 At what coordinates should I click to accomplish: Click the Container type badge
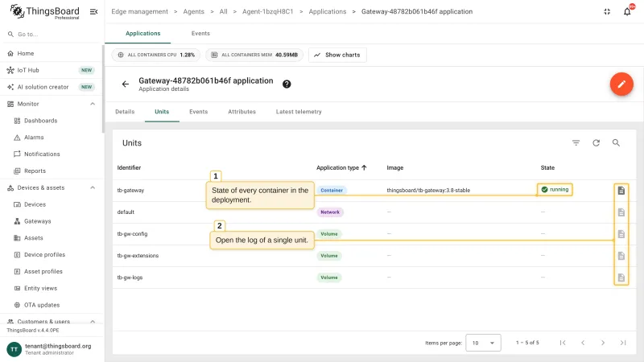point(332,191)
